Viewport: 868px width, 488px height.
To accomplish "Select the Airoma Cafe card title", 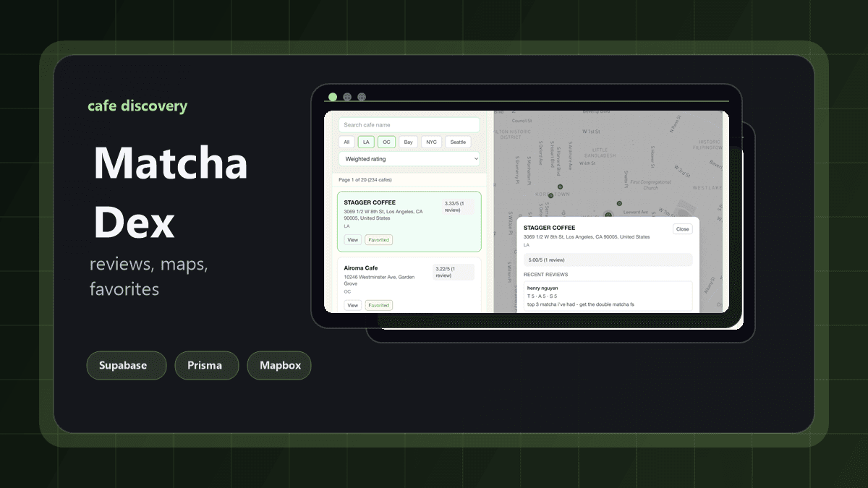I will 361,268.
